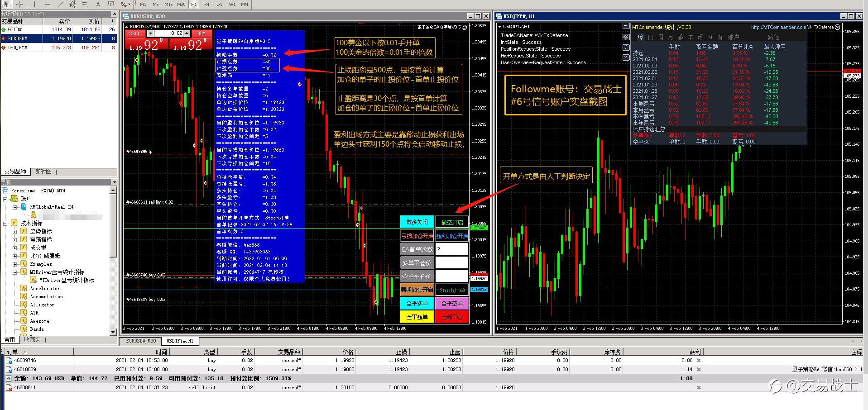Screen dimensions: 868x410
Task: Edit the EA首单次数 value field
Action: [x=452, y=249]
